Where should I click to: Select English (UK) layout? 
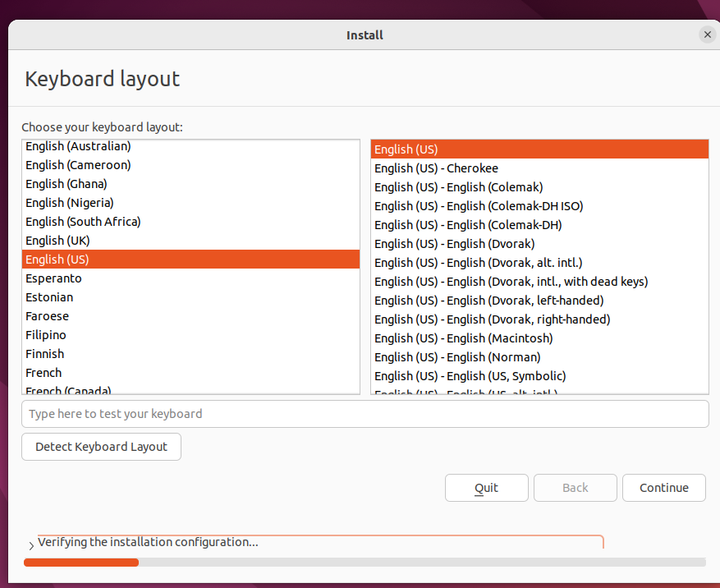click(57, 241)
